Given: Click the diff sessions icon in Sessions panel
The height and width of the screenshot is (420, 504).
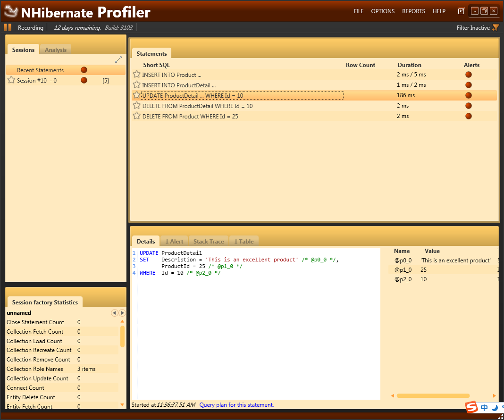Looking at the screenshot, I should (118, 59).
